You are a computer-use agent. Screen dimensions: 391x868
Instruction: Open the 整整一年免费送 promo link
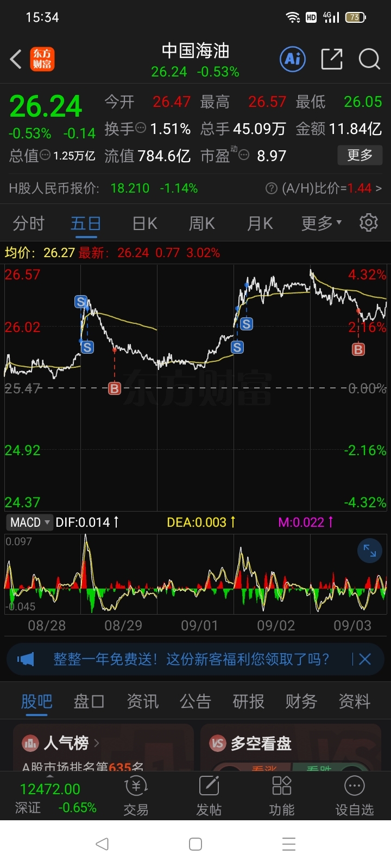tap(191, 659)
